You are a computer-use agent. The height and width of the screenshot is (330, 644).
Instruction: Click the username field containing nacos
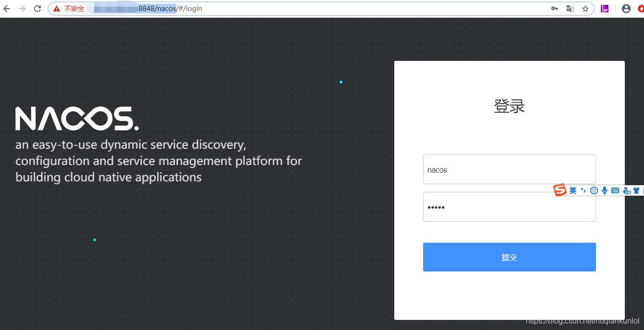tap(509, 169)
